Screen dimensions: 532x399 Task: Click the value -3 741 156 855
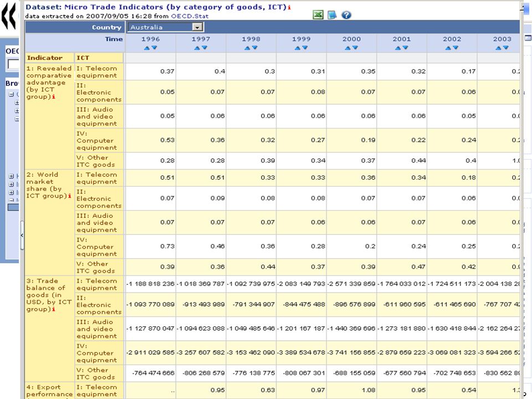click(x=351, y=352)
